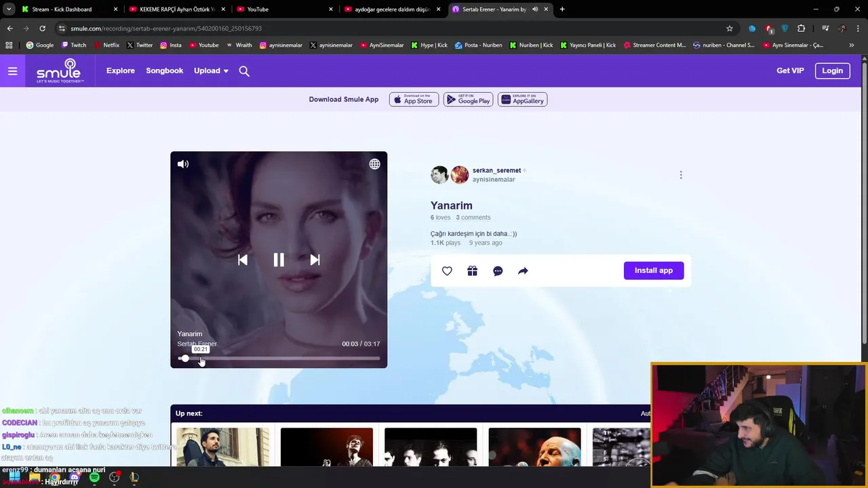Expand the bookmarks overflow chevron
The height and width of the screenshot is (488, 868).
pos(852,45)
